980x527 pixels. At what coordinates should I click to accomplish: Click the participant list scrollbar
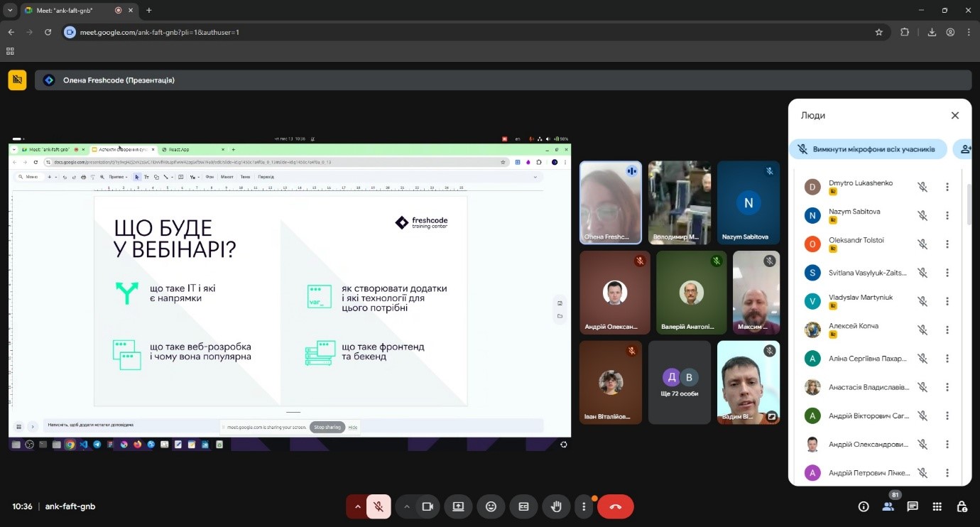click(969, 203)
